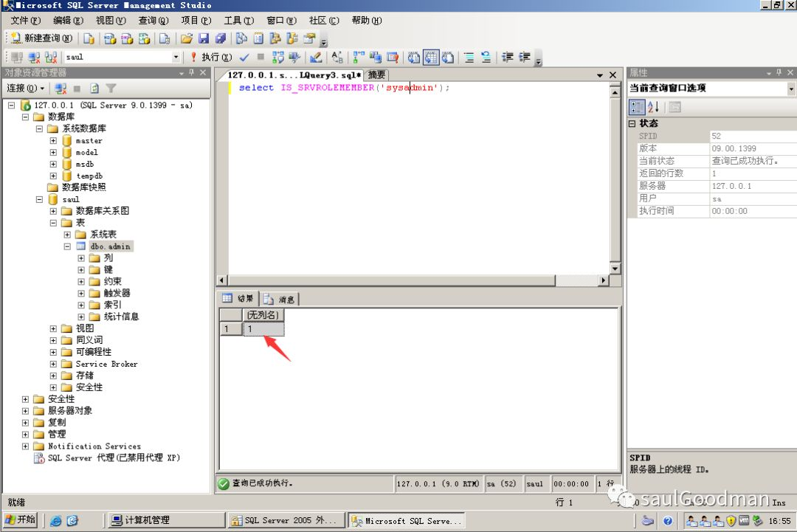Click the Change Connection toolbar icon
Viewport: 797px width, 532px height.
[x=51, y=58]
